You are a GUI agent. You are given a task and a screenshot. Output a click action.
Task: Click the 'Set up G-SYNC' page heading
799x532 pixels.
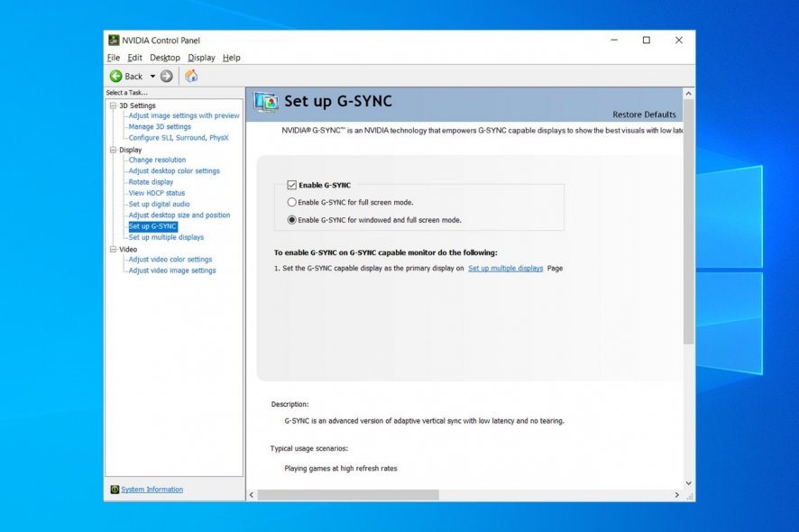[338, 101]
